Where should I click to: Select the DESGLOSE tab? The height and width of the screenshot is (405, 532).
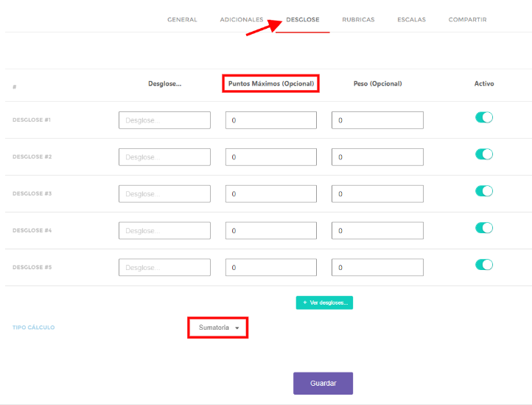pos(303,20)
